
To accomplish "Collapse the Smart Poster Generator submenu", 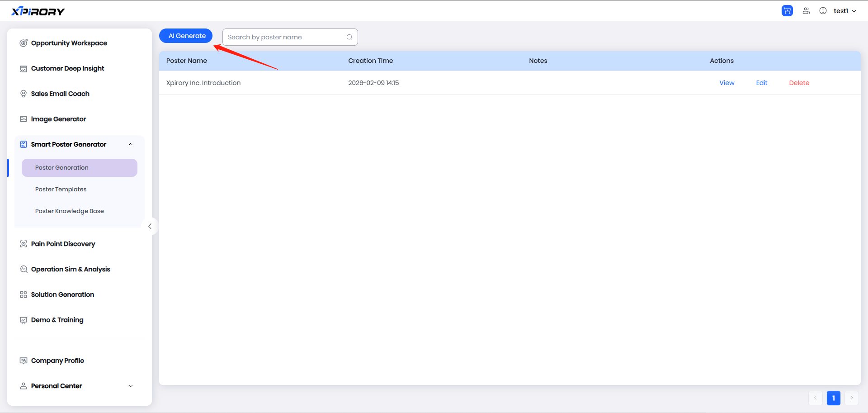I will (x=131, y=144).
